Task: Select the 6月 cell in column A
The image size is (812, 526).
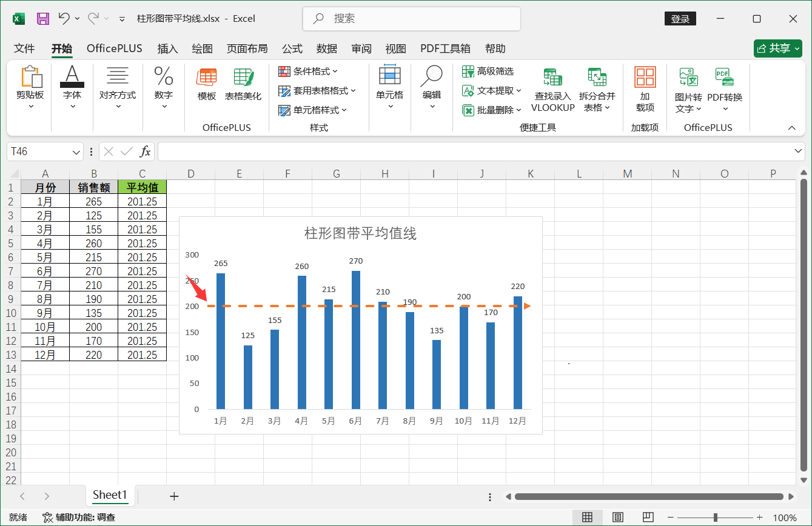Action: pos(45,271)
